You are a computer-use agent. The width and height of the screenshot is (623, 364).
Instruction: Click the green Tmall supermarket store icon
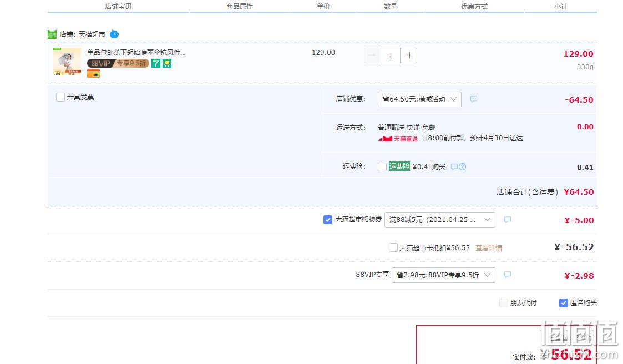coord(52,34)
